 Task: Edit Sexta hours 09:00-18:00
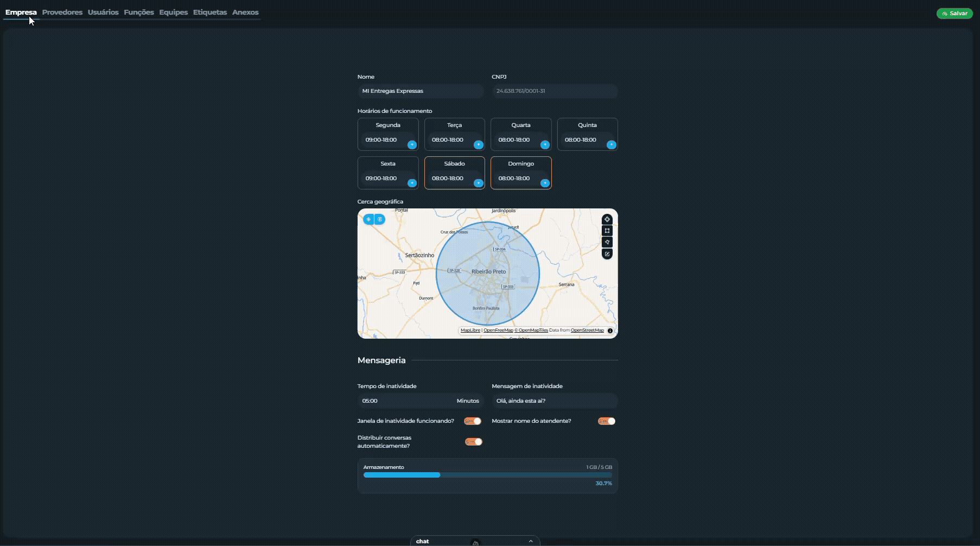click(x=381, y=178)
